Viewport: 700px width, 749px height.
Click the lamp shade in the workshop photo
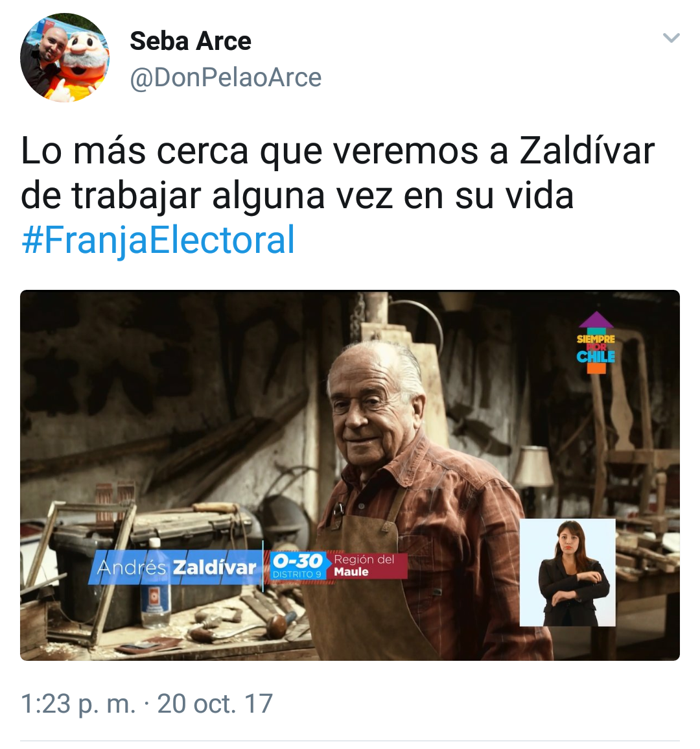[534, 466]
